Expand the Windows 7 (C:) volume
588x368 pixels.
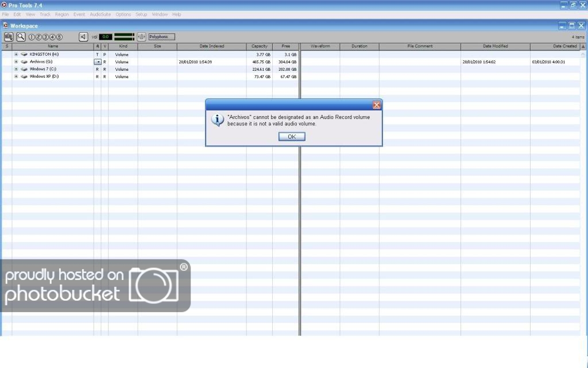tap(16, 69)
